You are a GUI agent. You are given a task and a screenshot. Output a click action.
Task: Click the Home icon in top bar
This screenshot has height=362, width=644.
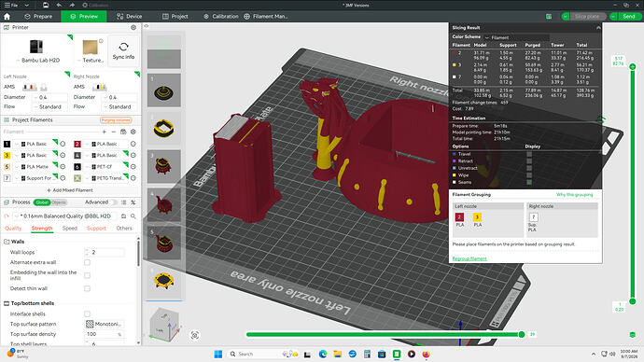click(7, 17)
